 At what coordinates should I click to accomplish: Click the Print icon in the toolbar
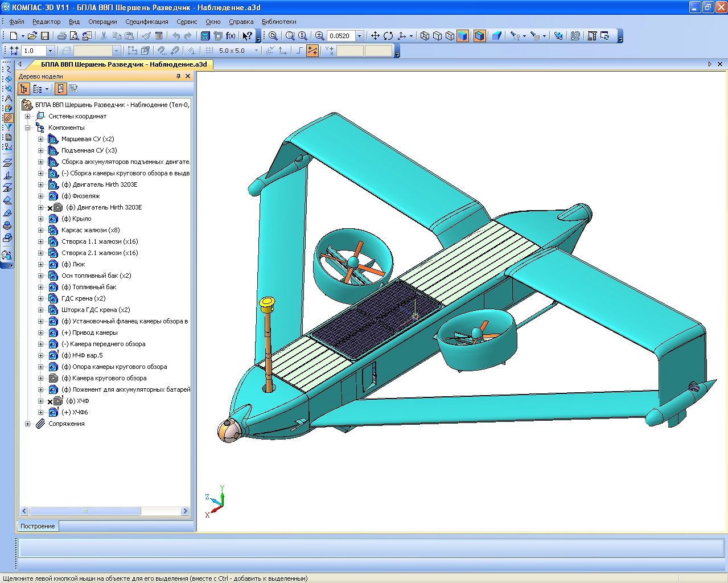pos(61,36)
